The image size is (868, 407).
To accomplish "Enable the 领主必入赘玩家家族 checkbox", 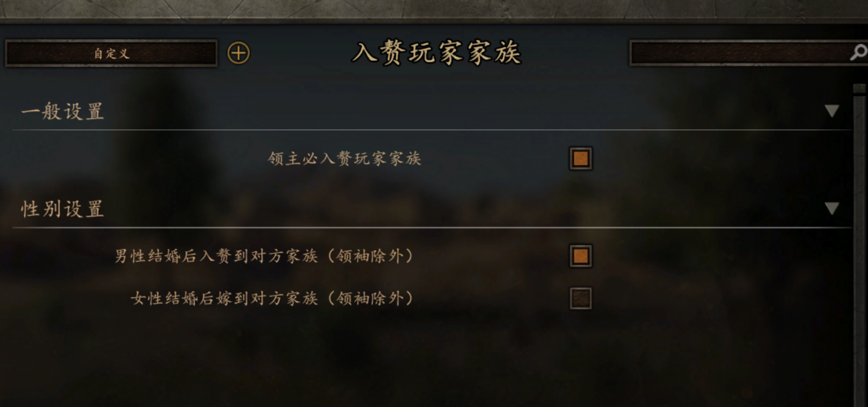I will click(x=580, y=158).
